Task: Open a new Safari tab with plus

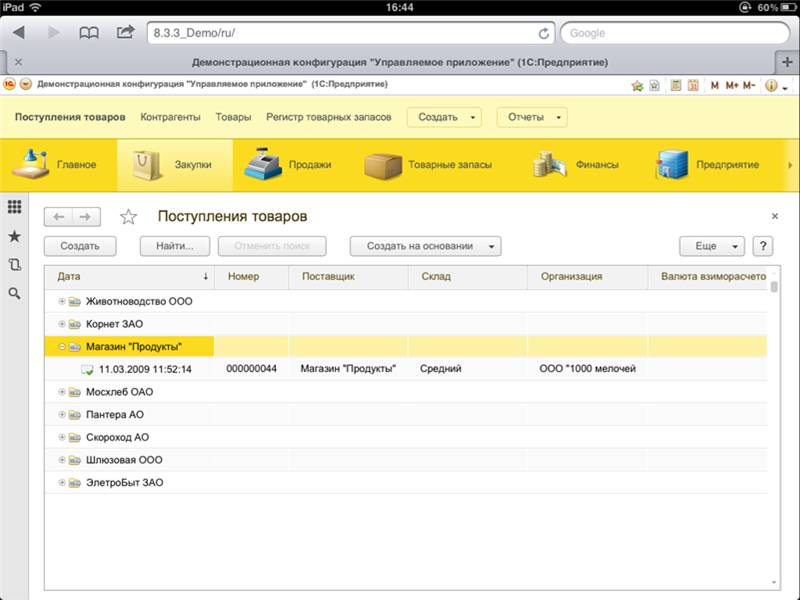Action: click(787, 62)
